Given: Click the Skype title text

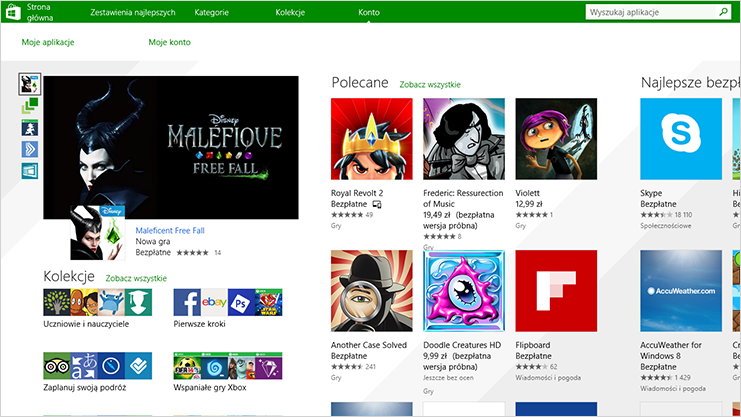Looking at the screenshot, I should (x=651, y=193).
